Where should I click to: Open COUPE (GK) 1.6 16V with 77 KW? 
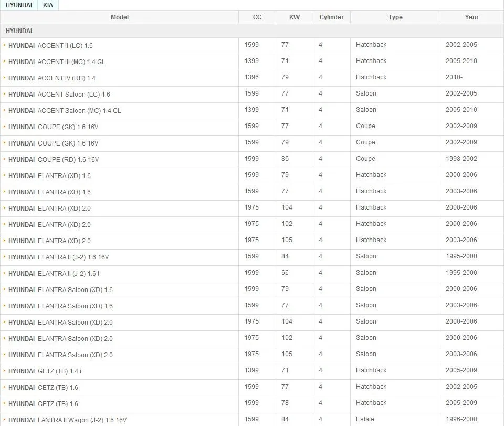(x=54, y=127)
